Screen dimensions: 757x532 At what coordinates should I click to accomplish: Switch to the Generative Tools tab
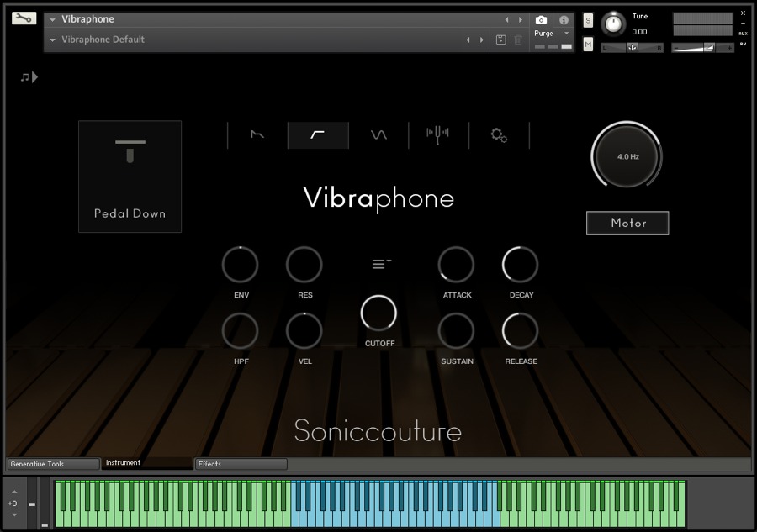pos(53,464)
